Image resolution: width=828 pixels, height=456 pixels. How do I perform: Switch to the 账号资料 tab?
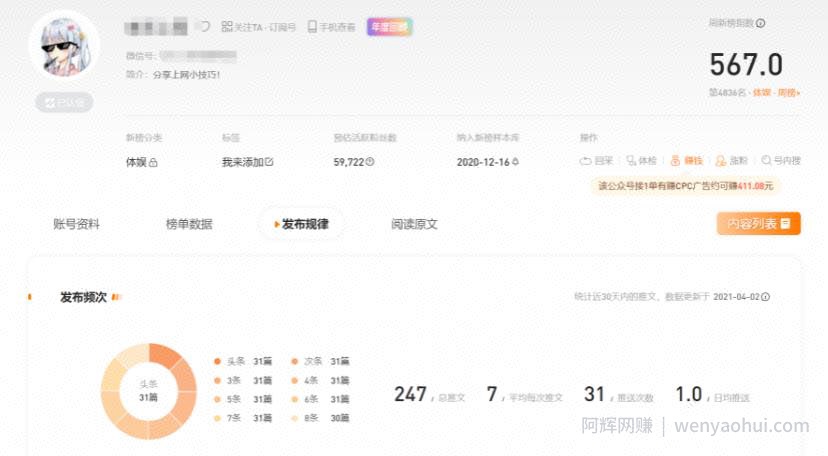(x=76, y=224)
